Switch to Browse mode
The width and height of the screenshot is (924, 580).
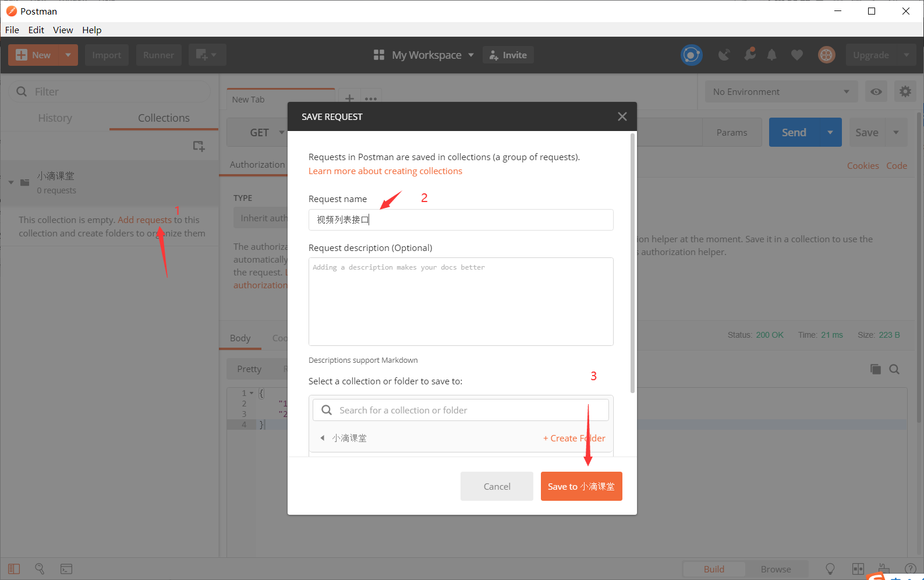[776, 569]
